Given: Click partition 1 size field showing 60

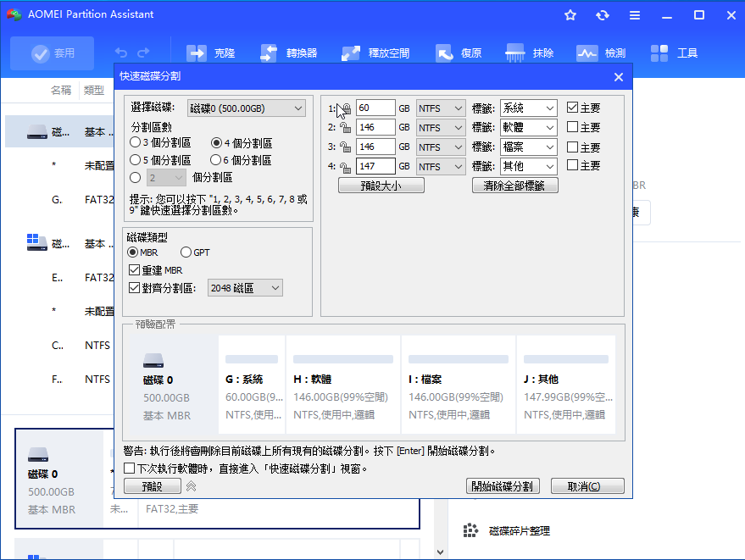Looking at the screenshot, I should pyautogui.click(x=375, y=108).
